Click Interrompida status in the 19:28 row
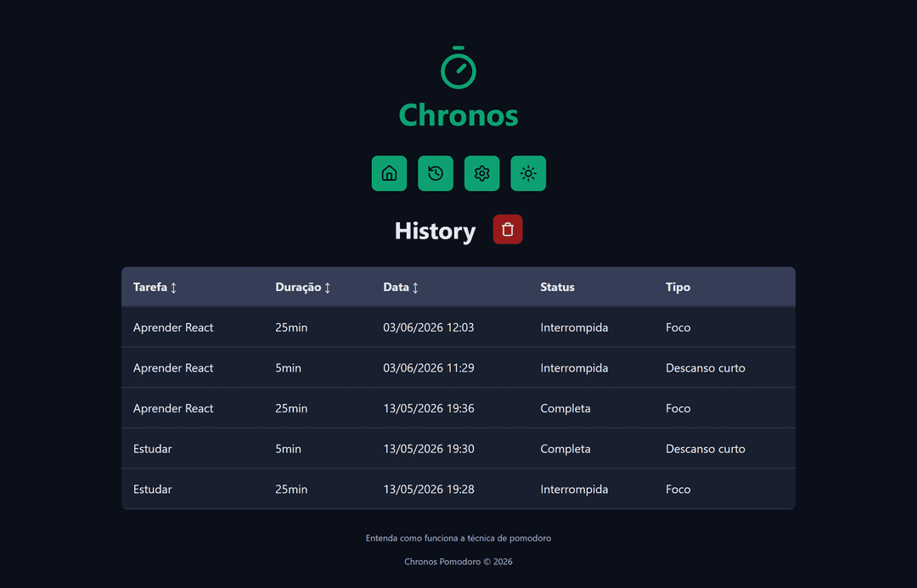Screen dimensions: 917x588 (x=574, y=490)
